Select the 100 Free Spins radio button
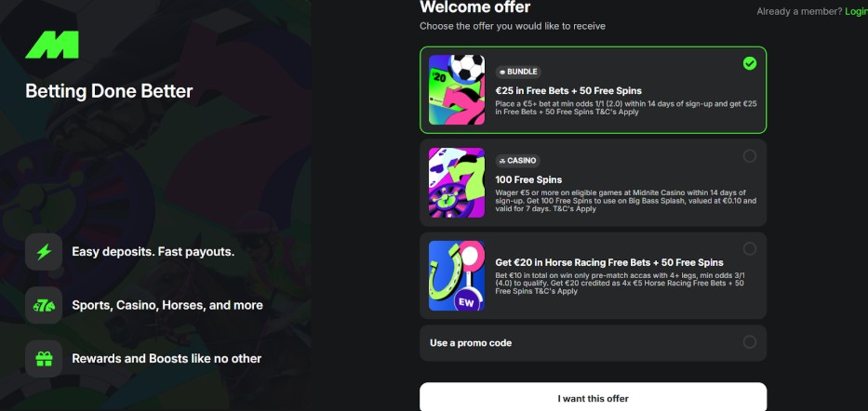The image size is (868, 411). [x=750, y=156]
